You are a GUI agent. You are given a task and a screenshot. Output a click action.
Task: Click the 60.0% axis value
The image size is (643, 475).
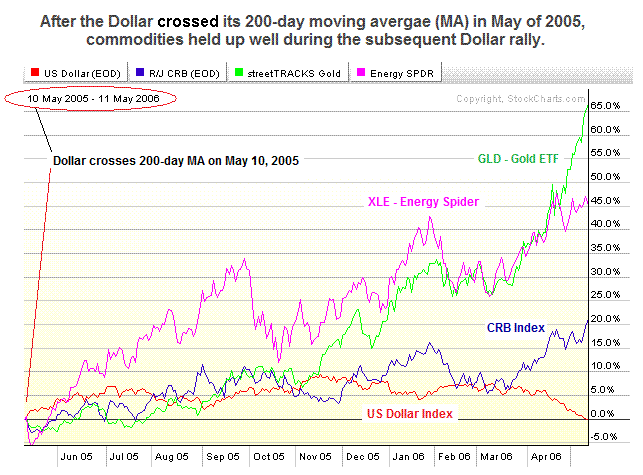605,130
